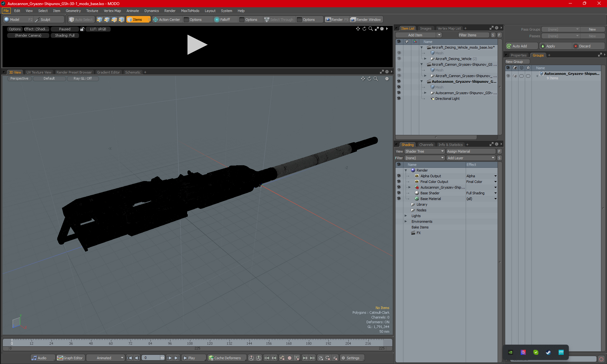607x364 pixels.
Task: Expand Lights in Shader Tree
Action: pos(406,216)
